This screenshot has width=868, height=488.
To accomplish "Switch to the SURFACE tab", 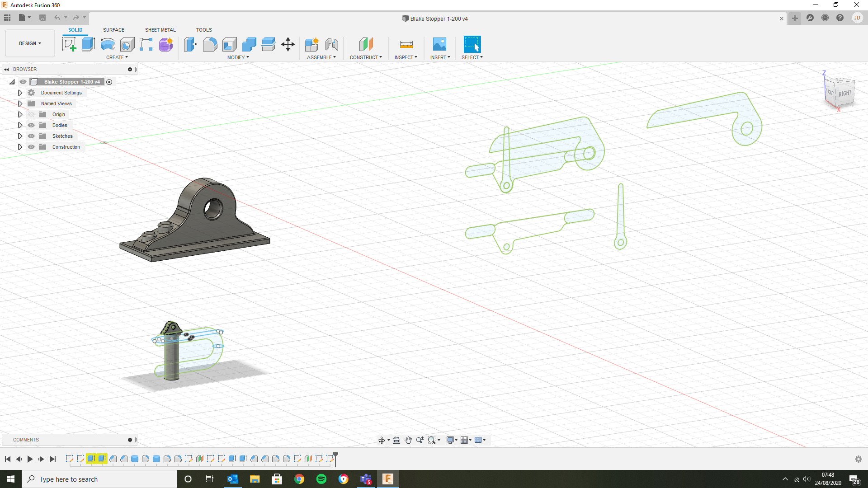I will [x=113, y=30].
